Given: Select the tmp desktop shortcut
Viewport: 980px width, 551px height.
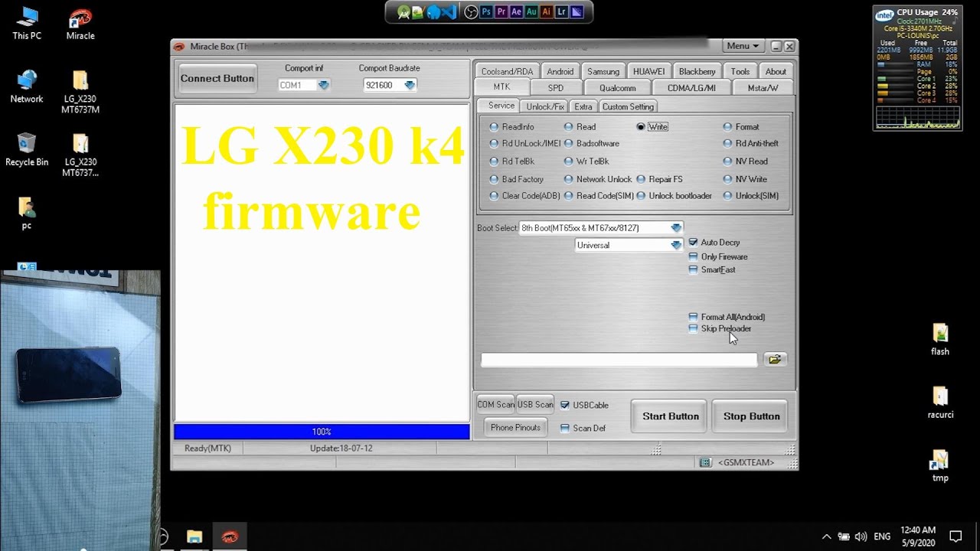Looking at the screenshot, I should click(940, 465).
